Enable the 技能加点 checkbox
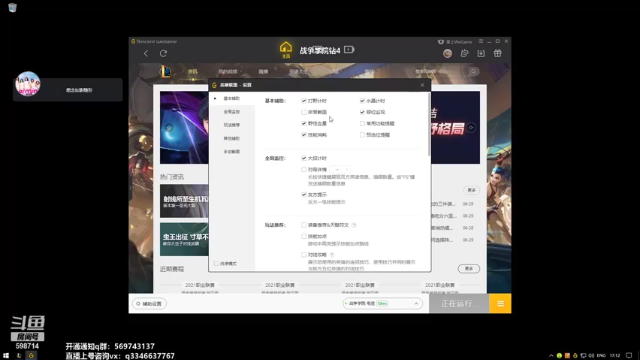Image resolution: width=640 pixels, height=360 pixels. (304, 236)
